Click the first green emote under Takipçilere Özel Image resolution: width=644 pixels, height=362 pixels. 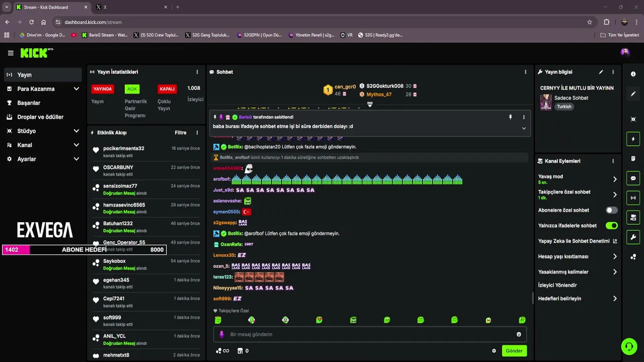[218, 320]
